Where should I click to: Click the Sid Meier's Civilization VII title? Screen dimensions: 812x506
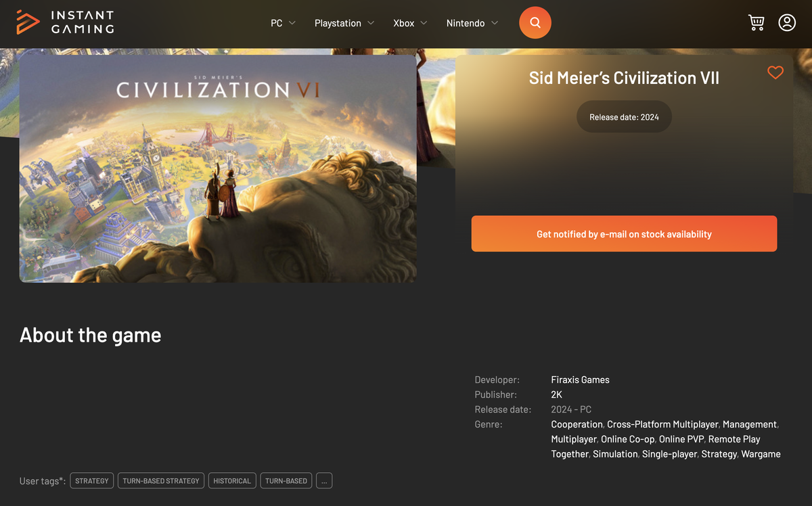click(x=624, y=78)
